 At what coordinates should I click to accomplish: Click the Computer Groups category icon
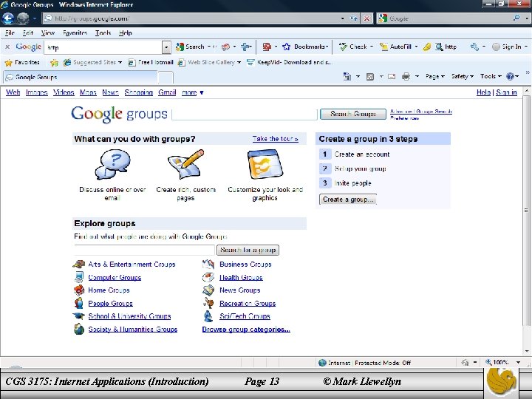[79, 277]
